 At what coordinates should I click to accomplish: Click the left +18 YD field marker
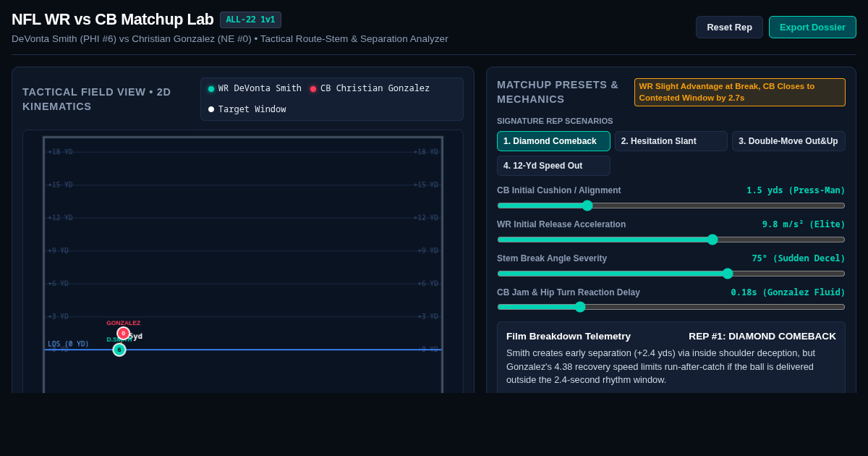pos(60,152)
